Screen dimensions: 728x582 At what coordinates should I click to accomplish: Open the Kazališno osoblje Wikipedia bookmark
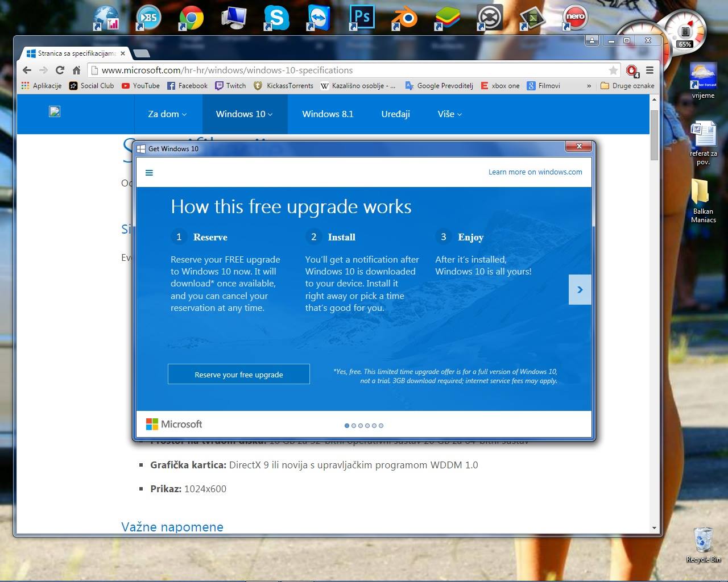[358, 86]
